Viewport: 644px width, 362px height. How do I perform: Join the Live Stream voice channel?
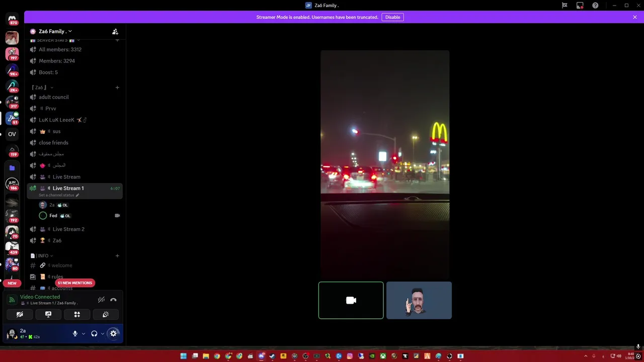click(74, 177)
